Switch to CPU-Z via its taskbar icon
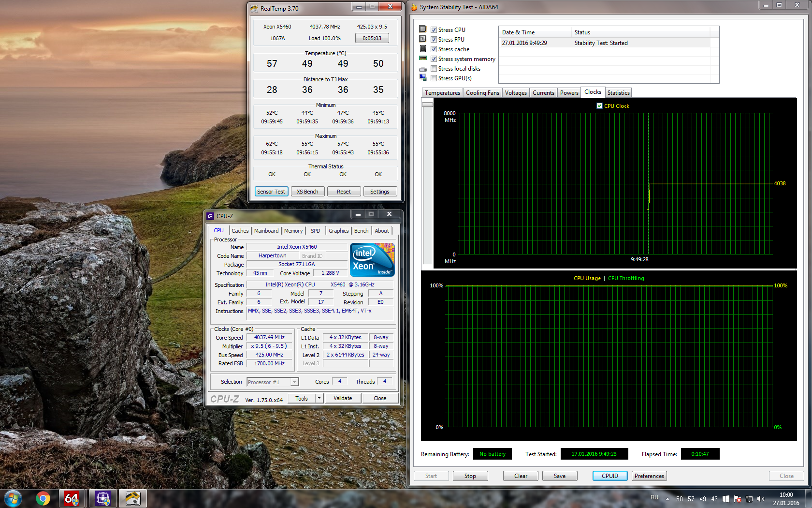The width and height of the screenshot is (812, 508). coord(102,498)
